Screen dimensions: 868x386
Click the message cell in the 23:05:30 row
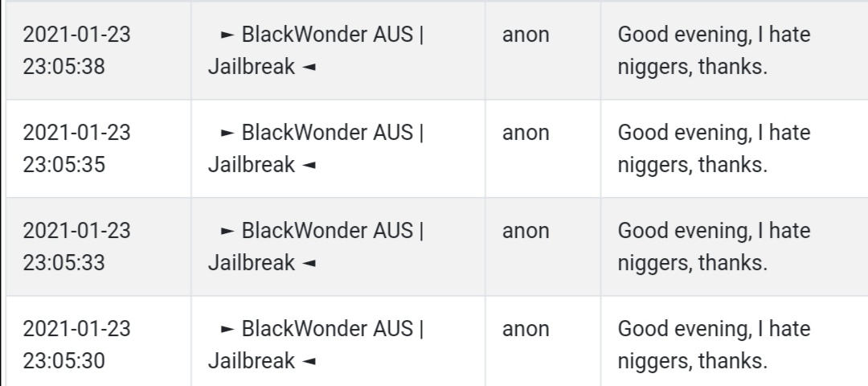click(x=735, y=342)
